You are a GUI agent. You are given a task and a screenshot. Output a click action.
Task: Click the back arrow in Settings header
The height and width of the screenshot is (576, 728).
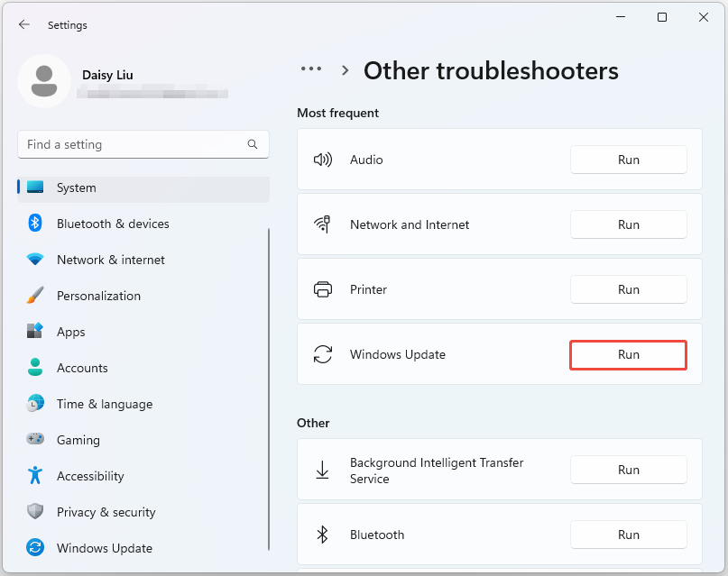[x=24, y=25]
